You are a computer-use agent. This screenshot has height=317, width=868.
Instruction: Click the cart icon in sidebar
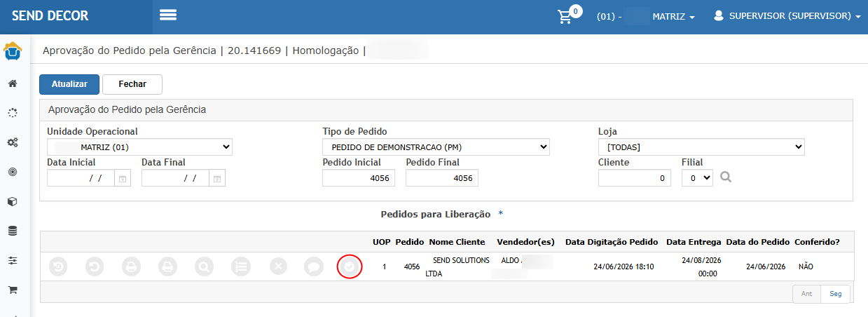point(13,290)
